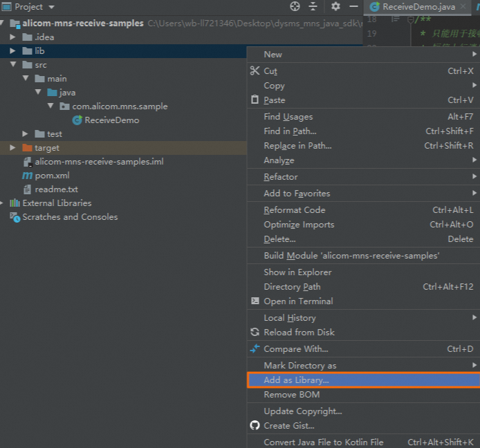Choose Directory Path
Screen dimensions: 480x448
(x=363, y=287)
